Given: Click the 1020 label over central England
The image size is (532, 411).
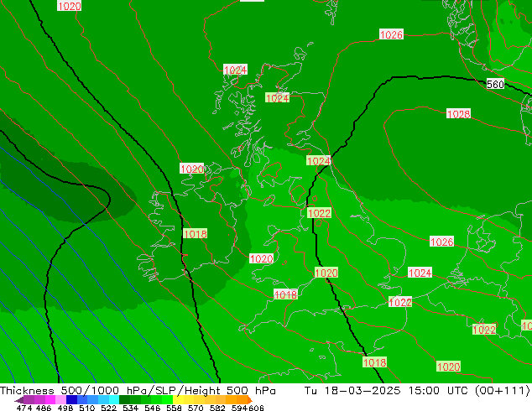Looking at the screenshot, I should click(x=326, y=273).
